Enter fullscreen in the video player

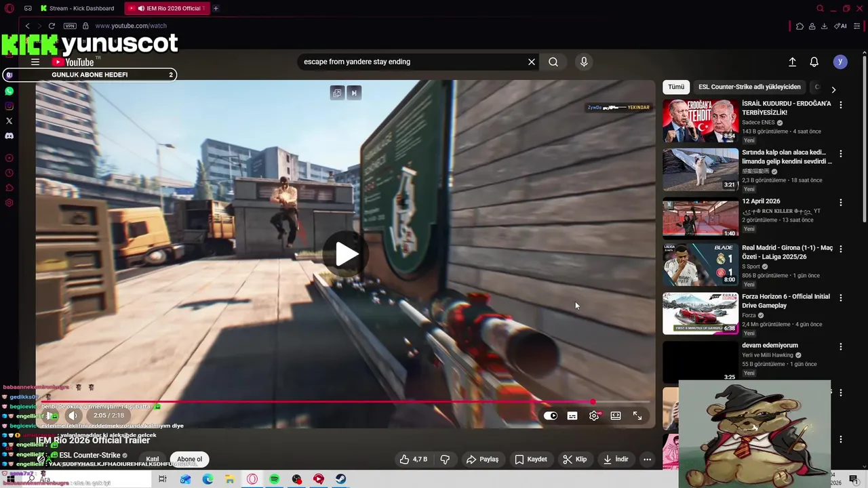tap(637, 415)
